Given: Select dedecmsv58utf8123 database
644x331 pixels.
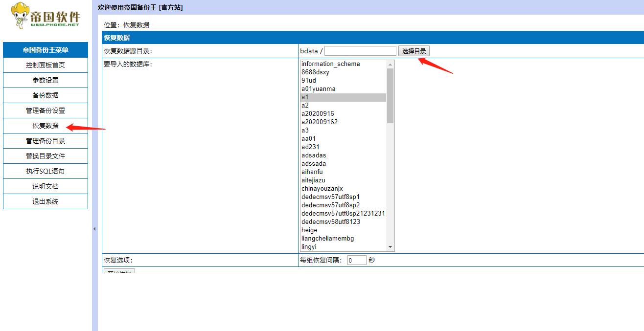Looking at the screenshot, I should [x=343, y=222].
